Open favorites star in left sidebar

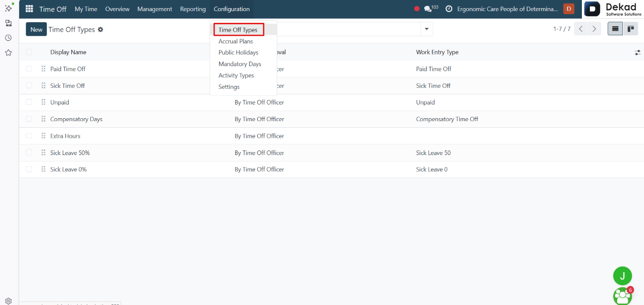(9, 53)
